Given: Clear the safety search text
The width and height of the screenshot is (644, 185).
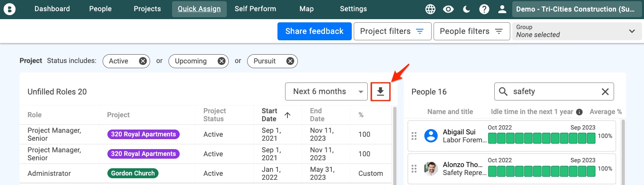Looking at the screenshot, I should pos(605,92).
